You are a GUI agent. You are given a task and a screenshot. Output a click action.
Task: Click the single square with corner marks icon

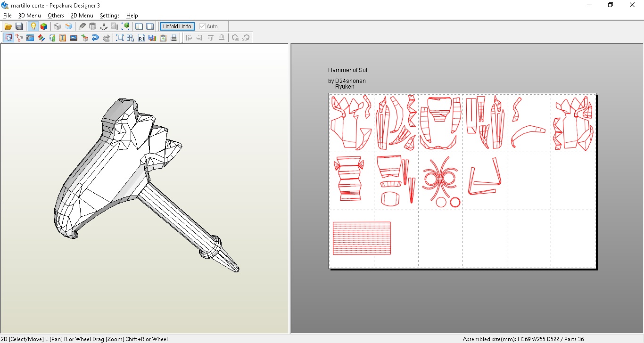tap(120, 38)
